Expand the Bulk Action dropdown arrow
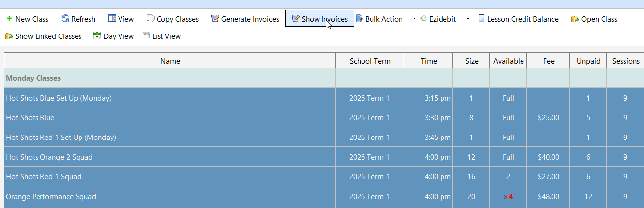Image resolution: width=644 pixels, height=208 pixels. [414, 19]
